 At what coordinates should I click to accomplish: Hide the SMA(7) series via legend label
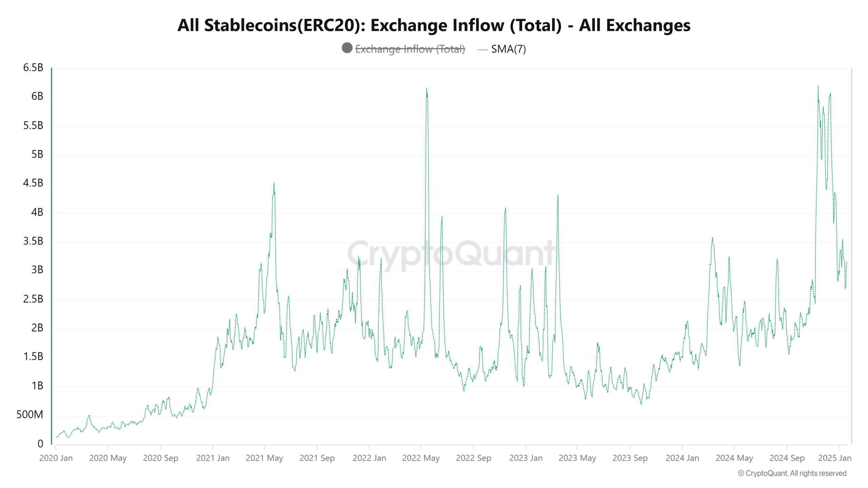pyautogui.click(x=508, y=49)
